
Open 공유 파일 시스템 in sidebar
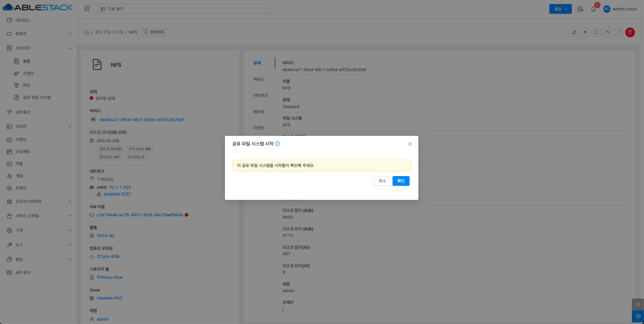(x=37, y=97)
